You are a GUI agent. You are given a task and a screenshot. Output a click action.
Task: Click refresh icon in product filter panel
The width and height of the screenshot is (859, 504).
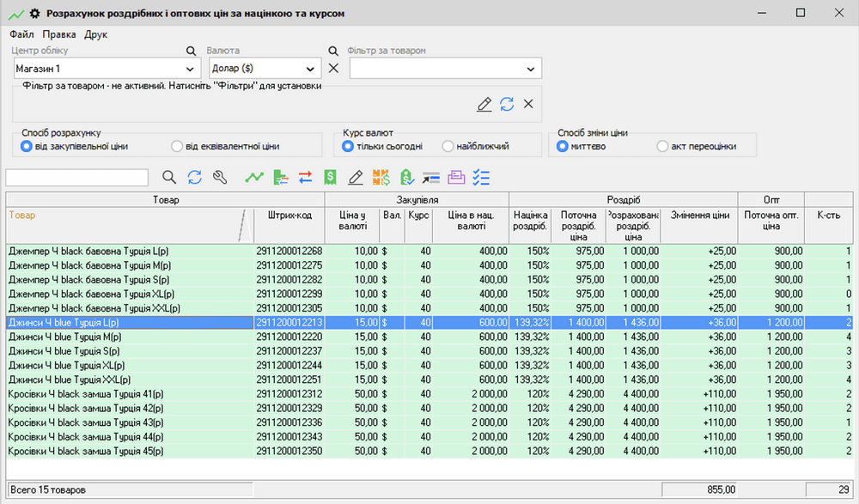click(507, 104)
